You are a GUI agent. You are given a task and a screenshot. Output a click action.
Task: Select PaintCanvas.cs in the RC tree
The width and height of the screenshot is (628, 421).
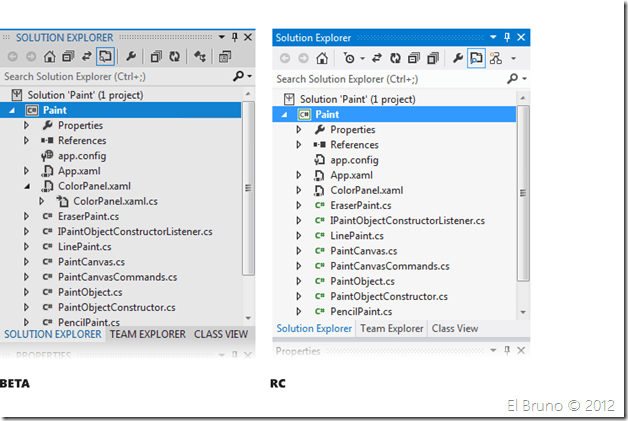(x=363, y=250)
